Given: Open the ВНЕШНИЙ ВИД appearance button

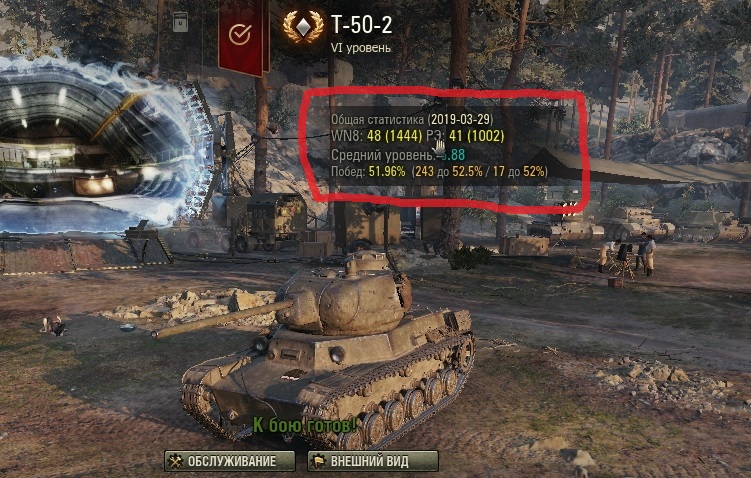Looking at the screenshot, I should [373, 461].
